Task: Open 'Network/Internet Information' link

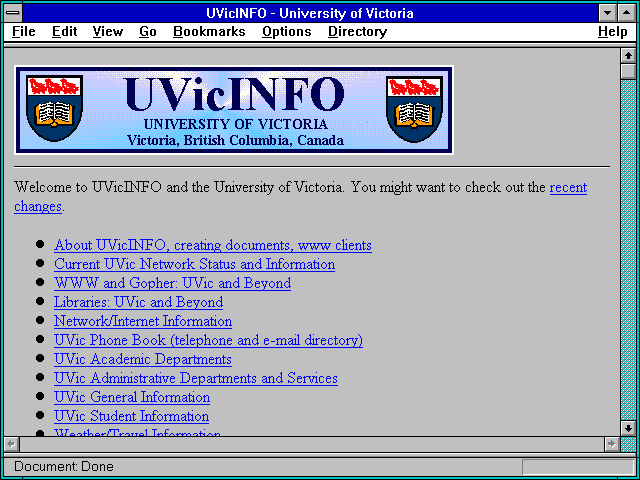Action: pyautogui.click(x=143, y=321)
